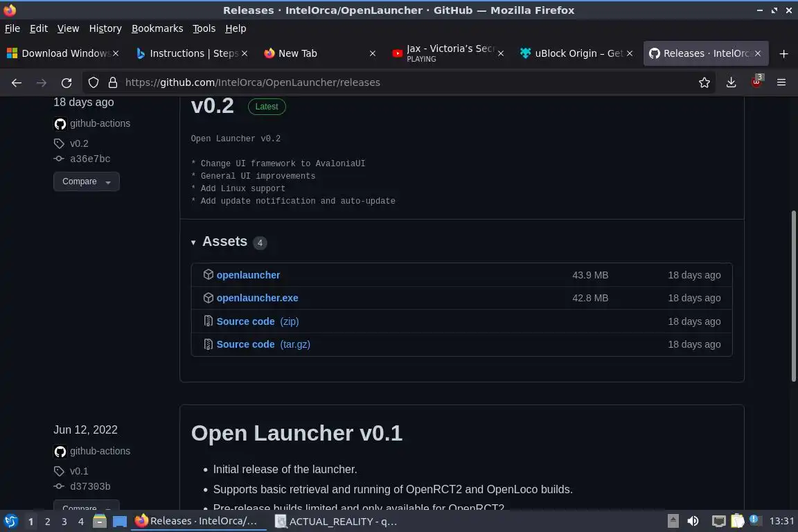Open ACTUAL_REALITY window from taskbar

336,522
